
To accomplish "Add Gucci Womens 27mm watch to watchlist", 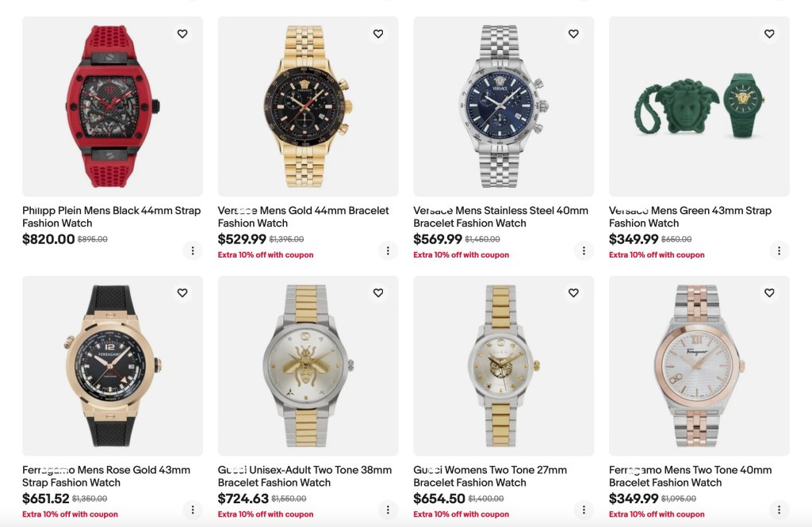I will (x=573, y=293).
